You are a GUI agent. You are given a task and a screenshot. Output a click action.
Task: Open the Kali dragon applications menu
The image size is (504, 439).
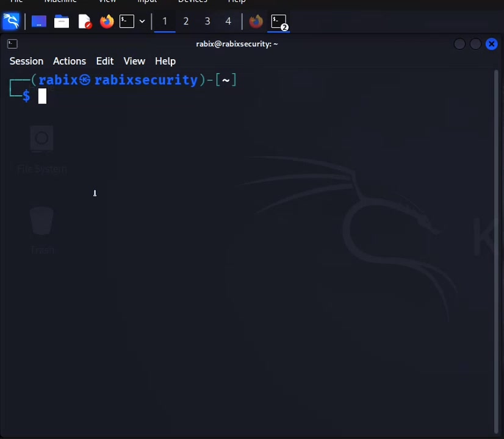coord(11,21)
